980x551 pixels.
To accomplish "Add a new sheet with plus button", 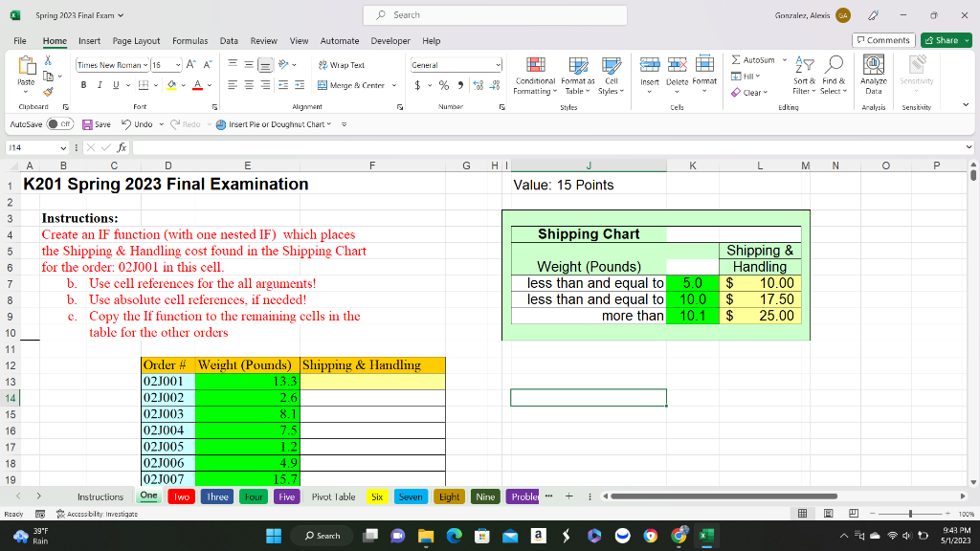I will click(568, 496).
